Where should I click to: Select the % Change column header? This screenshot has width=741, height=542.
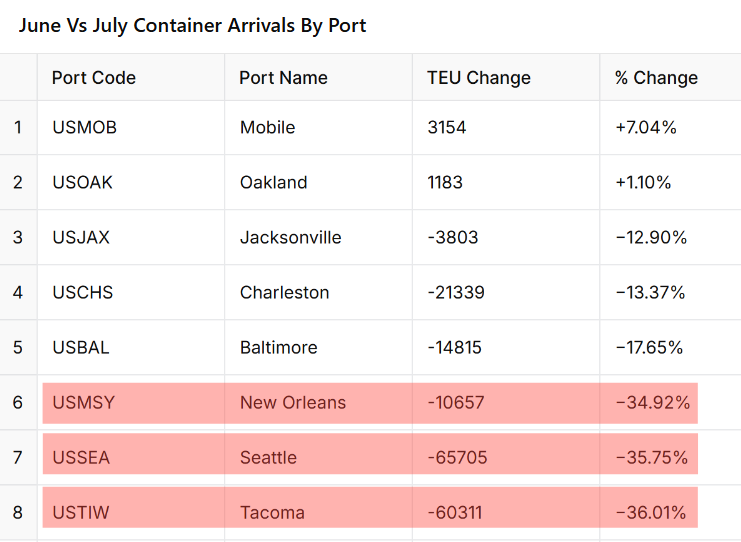tap(656, 78)
